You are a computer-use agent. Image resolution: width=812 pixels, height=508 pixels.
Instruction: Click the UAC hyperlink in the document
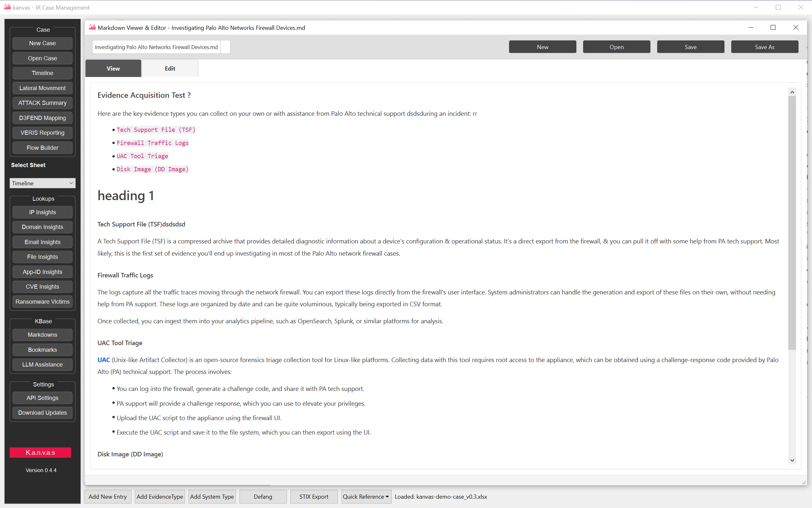pos(104,360)
